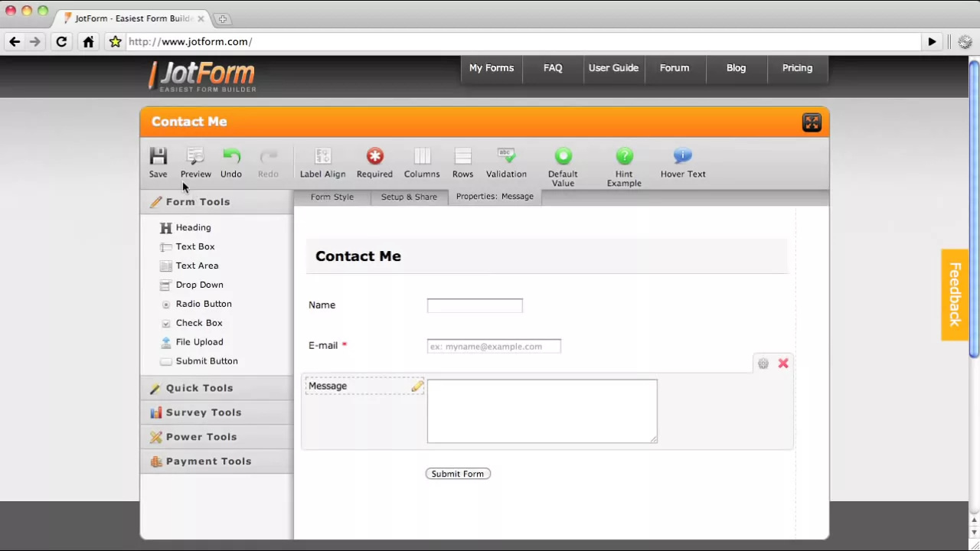Screen dimensions: 980x551
Task: Click into the E-mail input field
Action: pyautogui.click(x=494, y=347)
